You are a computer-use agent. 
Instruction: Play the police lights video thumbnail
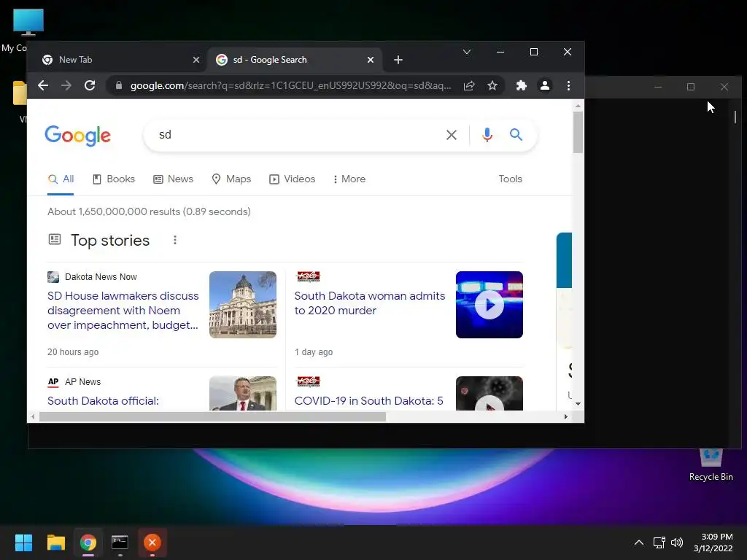tap(489, 305)
